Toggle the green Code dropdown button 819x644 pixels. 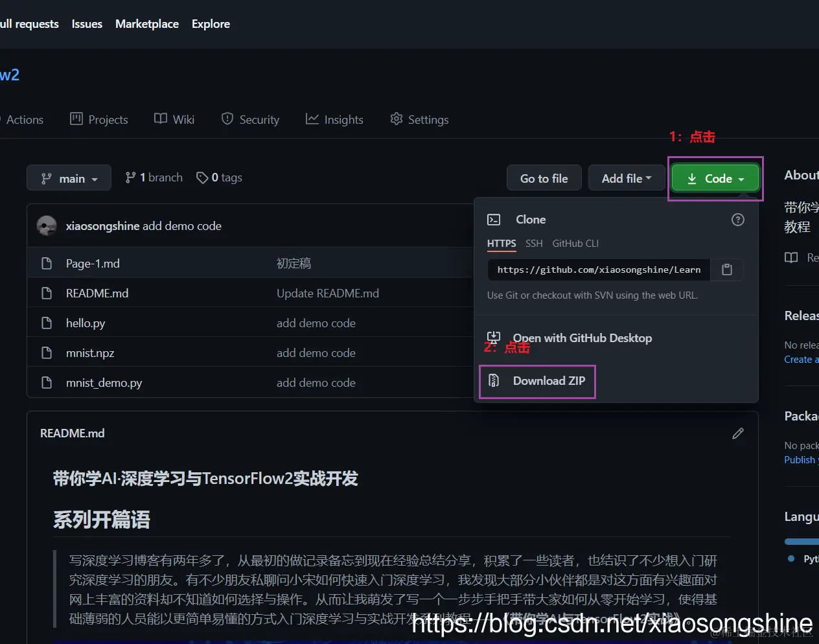[x=715, y=178]
